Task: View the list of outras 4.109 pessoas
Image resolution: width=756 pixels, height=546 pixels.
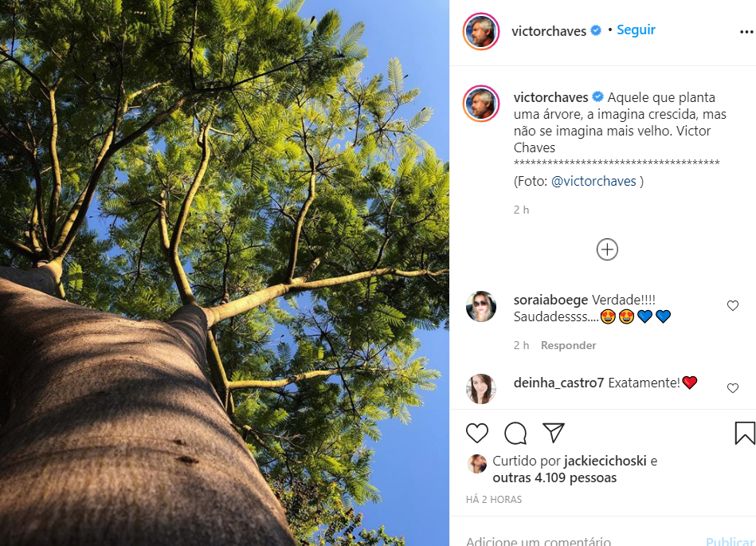Action: coord(554,478)
